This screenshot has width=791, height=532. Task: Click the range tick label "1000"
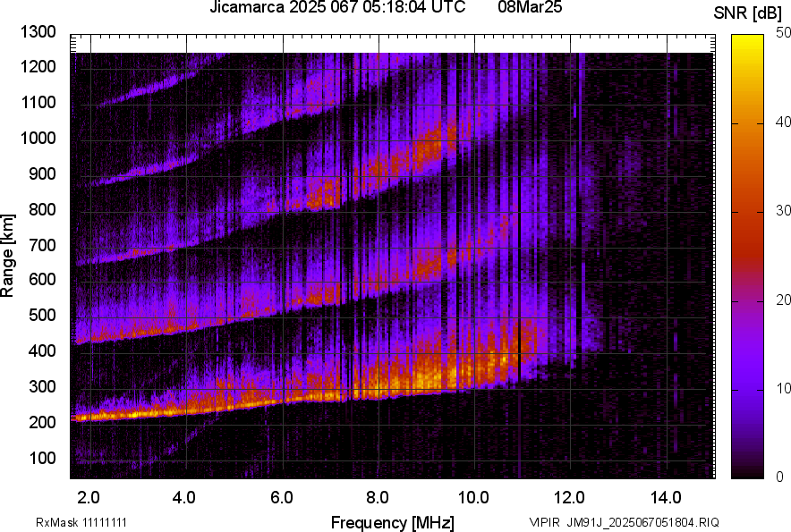38,139
